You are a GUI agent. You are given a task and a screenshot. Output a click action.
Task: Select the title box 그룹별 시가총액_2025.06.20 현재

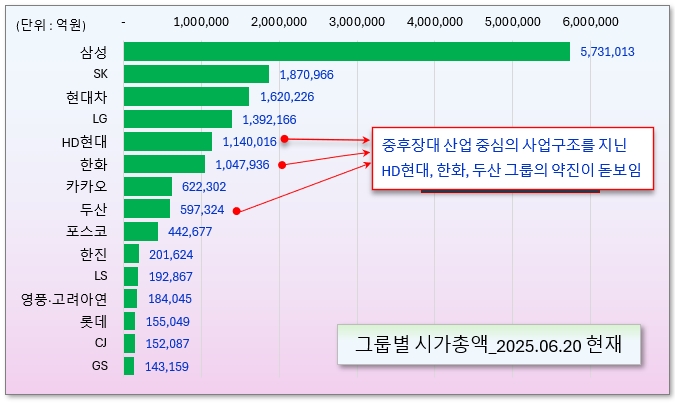click(489, 345)
